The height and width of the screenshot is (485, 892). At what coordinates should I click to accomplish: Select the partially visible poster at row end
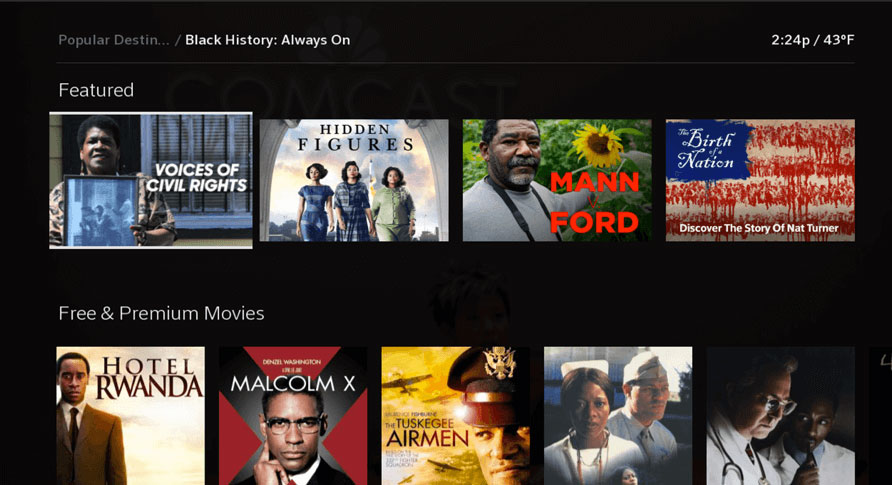coord(881,416)
